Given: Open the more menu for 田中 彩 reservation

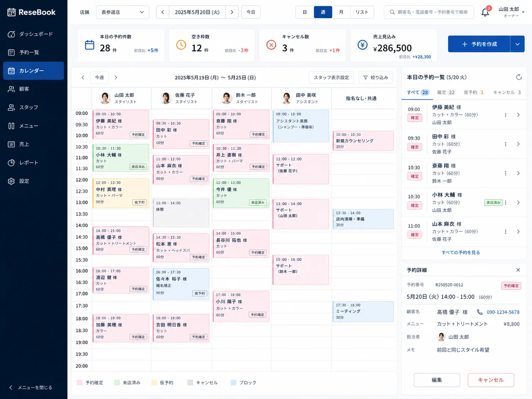Looking at the screenshot, I should pyautogui.click(x=506, y=144).
